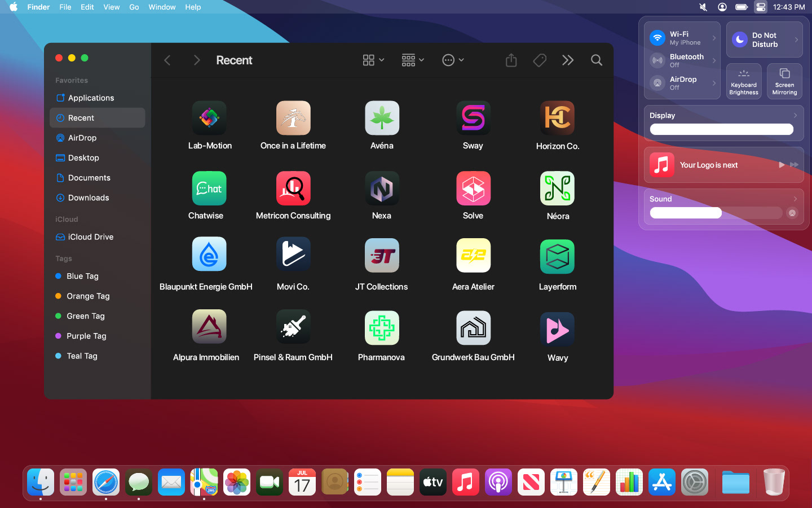Open the Help menu
The height and width of the screenshot is (508, 812).
[193, 7]
